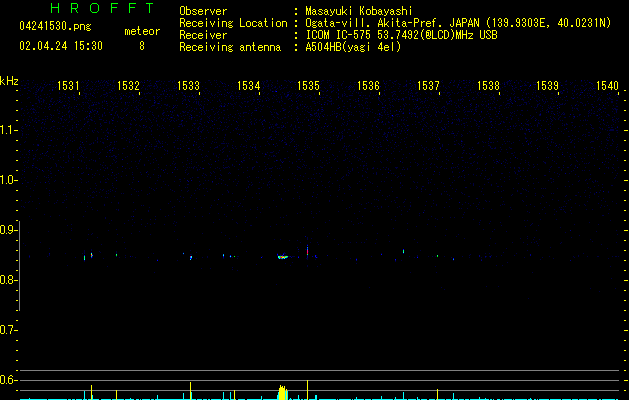Click the 'Receiver' field label
This screenshot has width=629, height=400.
tap(203, 35)
